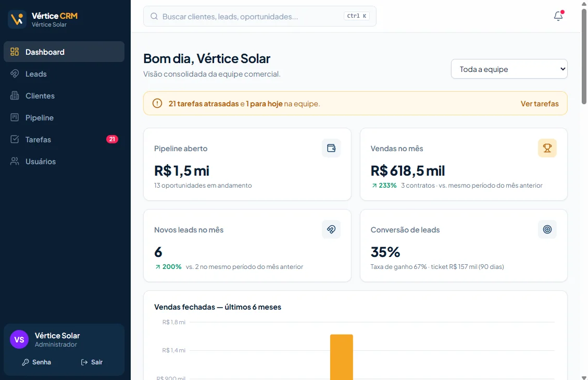Expand the Toda a equipe dropdown
This screenshot has width=588, height=380.
[509, 69]
